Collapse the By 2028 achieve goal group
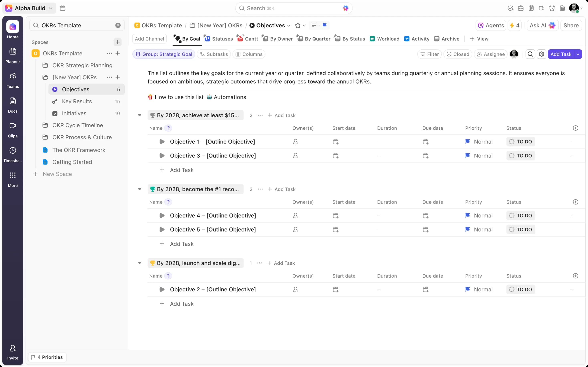Screen dimensions: 588x367 pyautogui.click(x=140, y=115)
